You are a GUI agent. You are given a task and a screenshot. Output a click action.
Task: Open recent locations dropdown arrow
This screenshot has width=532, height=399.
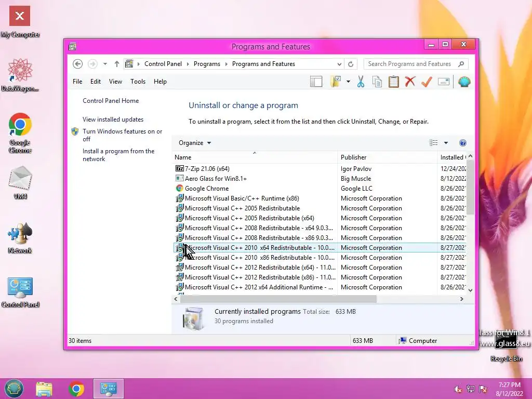point(105,64)
